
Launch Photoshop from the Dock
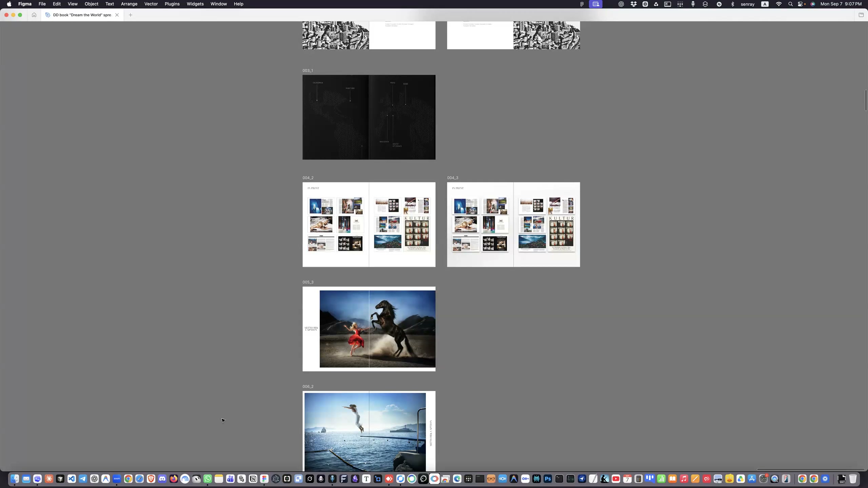[x=548, y=479]
